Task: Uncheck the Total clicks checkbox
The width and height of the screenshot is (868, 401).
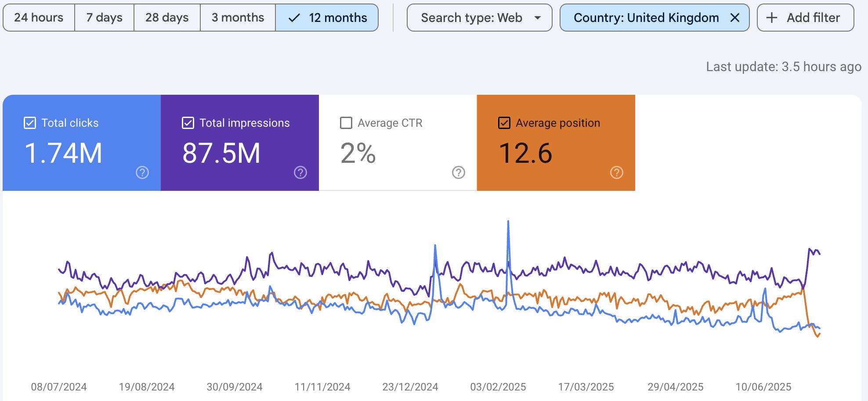Action: [30, 123]
